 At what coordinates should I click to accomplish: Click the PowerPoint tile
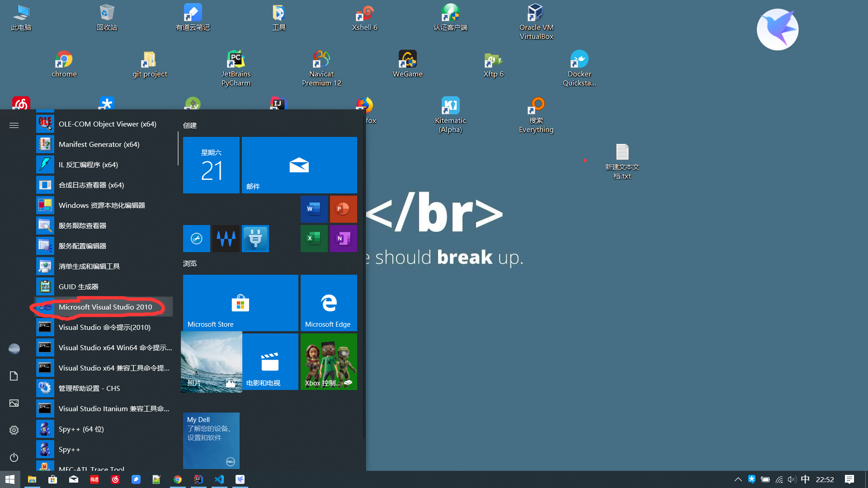[x=343, y=209]
